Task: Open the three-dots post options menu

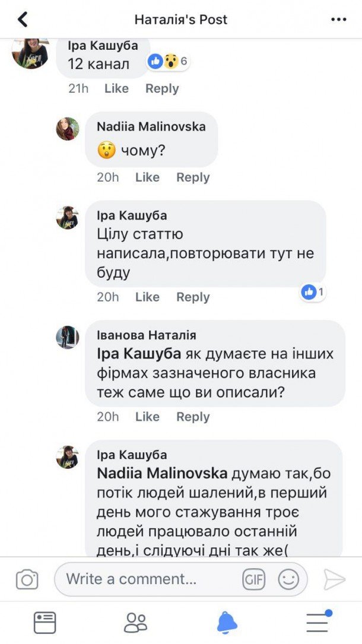Action: coord(338,20)
